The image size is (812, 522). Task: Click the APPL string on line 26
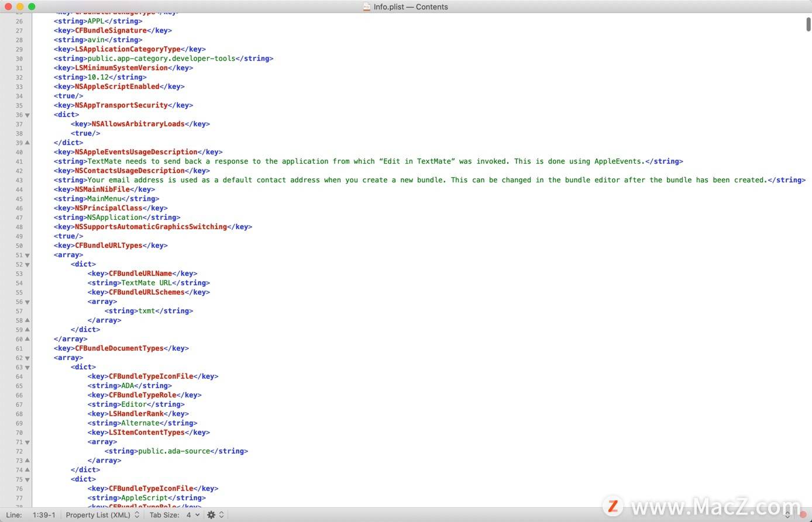[x=96, y=21]
